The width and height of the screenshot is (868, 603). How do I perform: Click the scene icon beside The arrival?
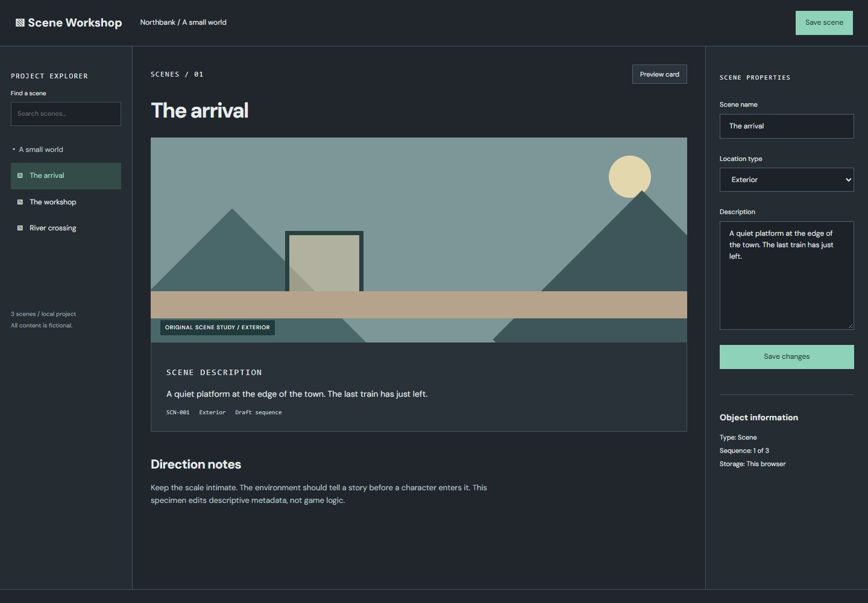(20, 175)
